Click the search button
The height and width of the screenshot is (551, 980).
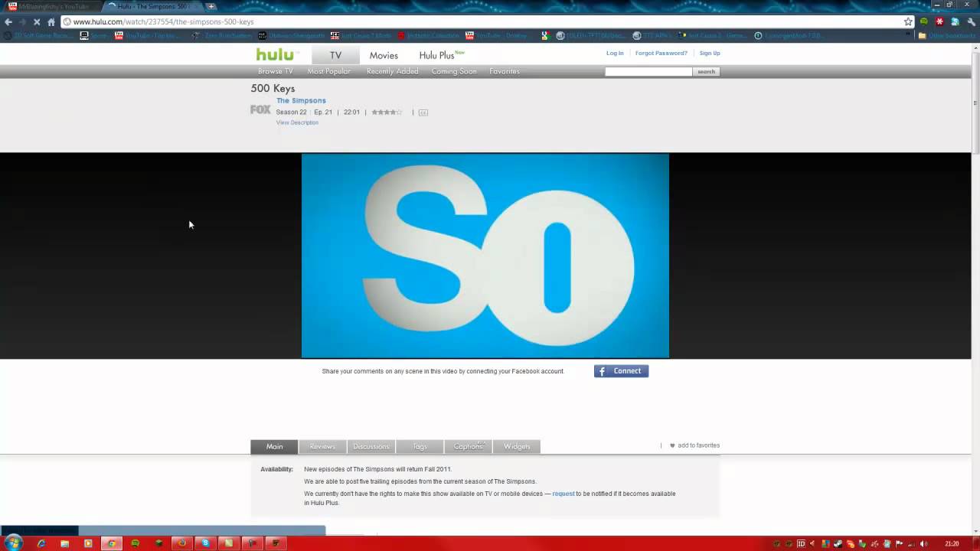(706, 71)
